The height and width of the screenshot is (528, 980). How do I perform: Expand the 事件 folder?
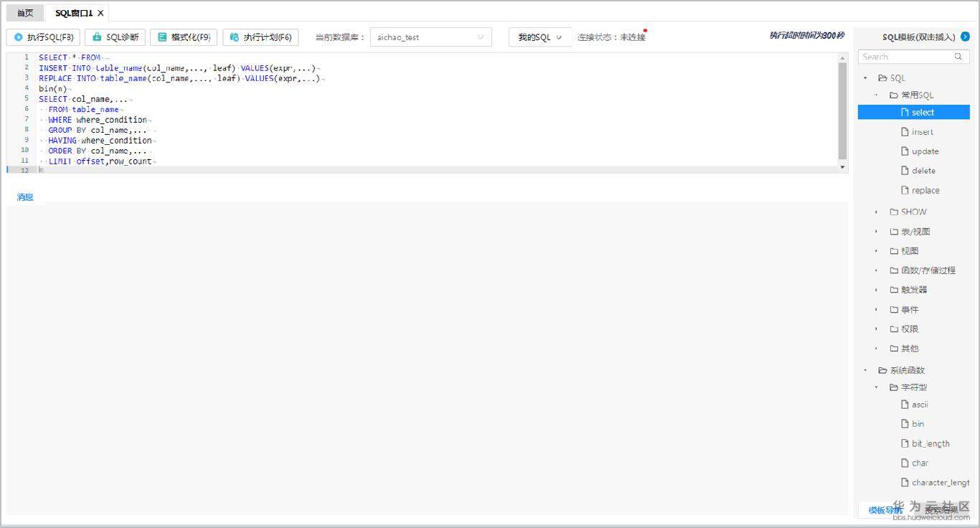[876, 309]
